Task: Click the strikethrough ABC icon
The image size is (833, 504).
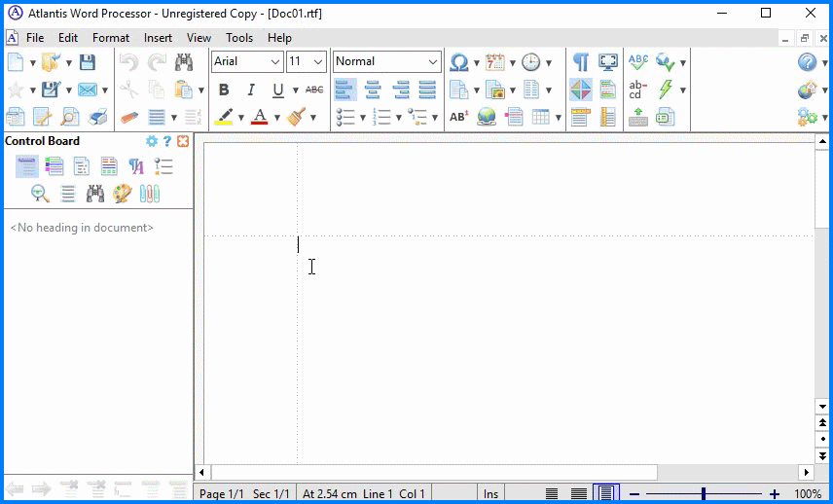Action: pyautogui.click(x=314, y=90)
